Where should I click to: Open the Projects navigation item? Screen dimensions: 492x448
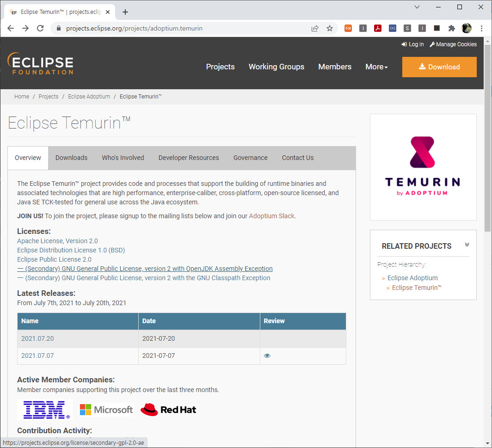point(220,67)
